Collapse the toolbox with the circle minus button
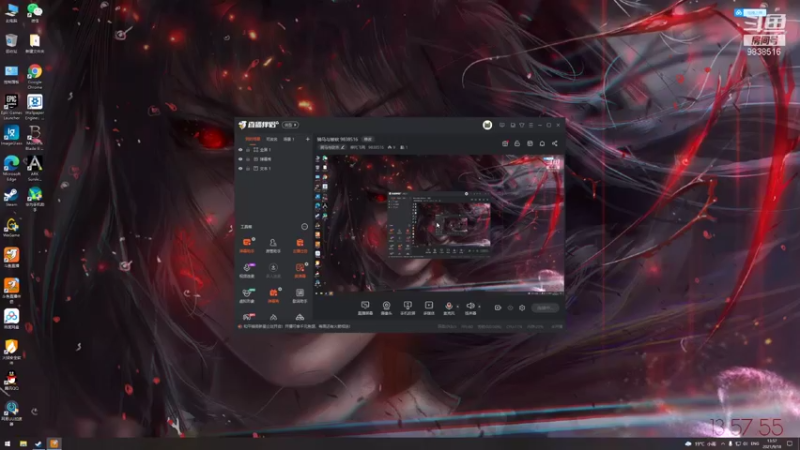 click(x=305, y=227)
